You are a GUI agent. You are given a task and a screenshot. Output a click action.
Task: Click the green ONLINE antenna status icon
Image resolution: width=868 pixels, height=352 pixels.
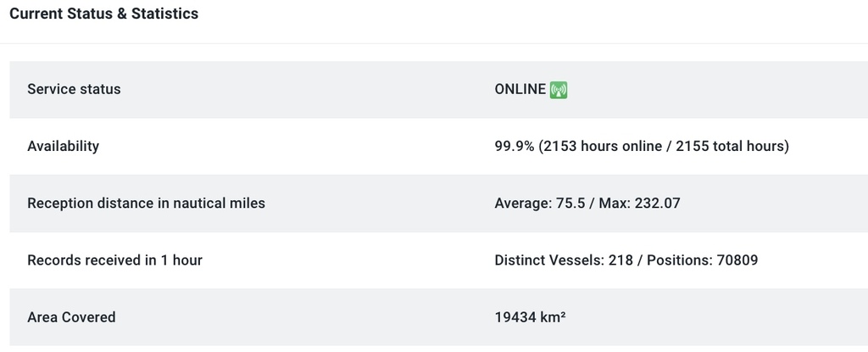pos(559,90)
